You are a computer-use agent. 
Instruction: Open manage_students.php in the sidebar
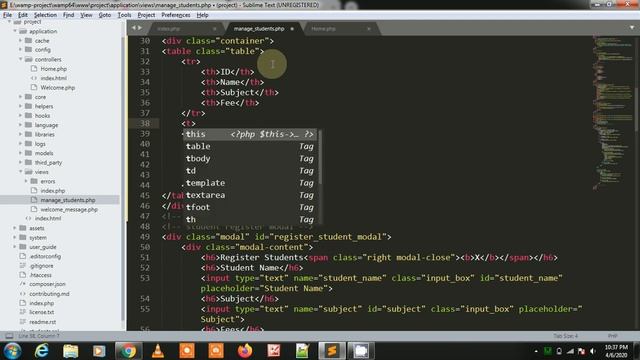[x=68, y=200]
